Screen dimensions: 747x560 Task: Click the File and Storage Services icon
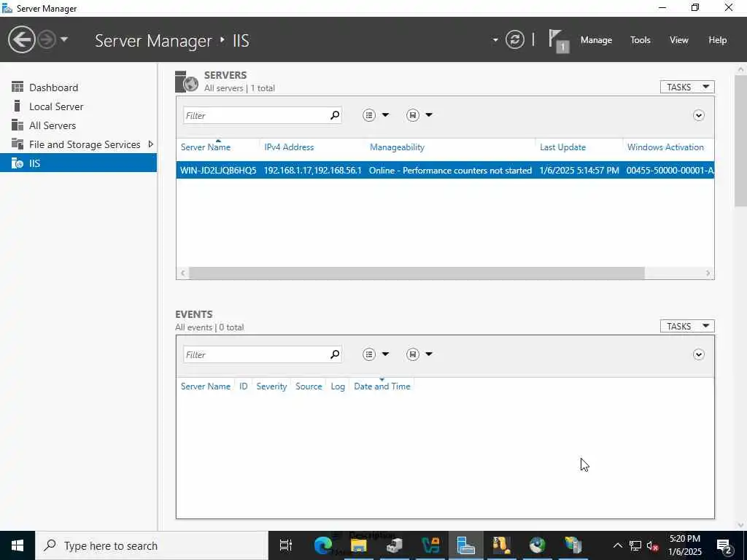point(18,144)
